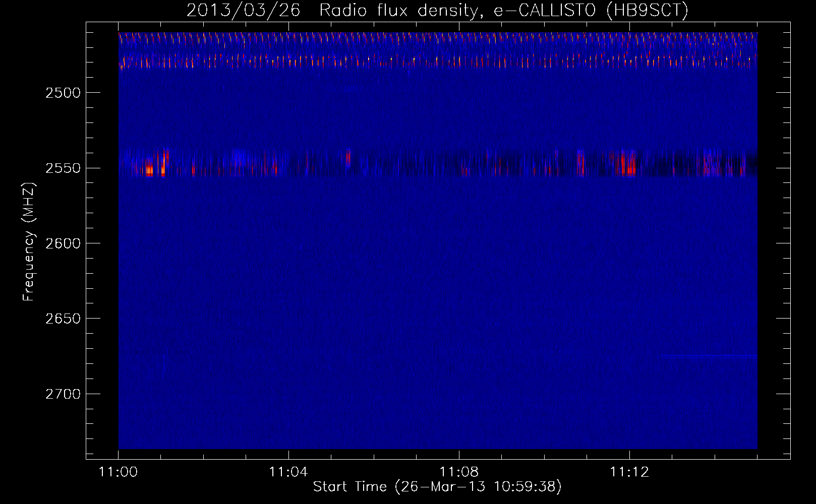Screen dimensions: 816x504
Task: Click the 11:08 time axis label
Action: 459,472
